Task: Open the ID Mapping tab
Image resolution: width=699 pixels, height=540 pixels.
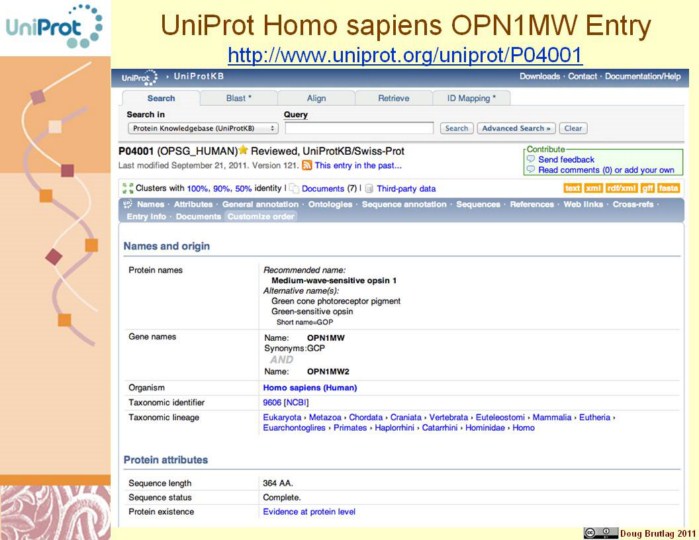Action: click(471, 98)
